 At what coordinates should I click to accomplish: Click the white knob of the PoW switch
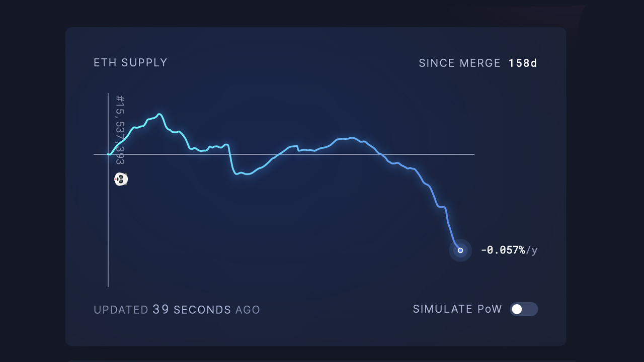[x=517, y=309]
